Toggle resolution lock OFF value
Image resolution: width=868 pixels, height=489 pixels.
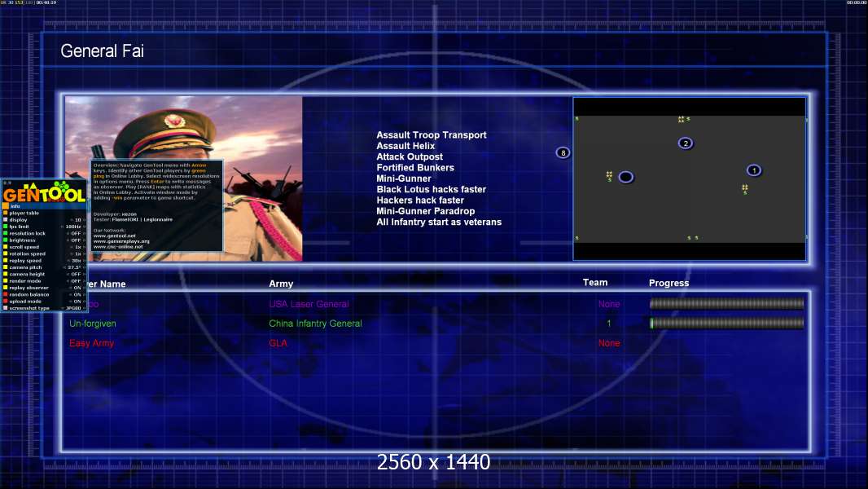point(76,233)
